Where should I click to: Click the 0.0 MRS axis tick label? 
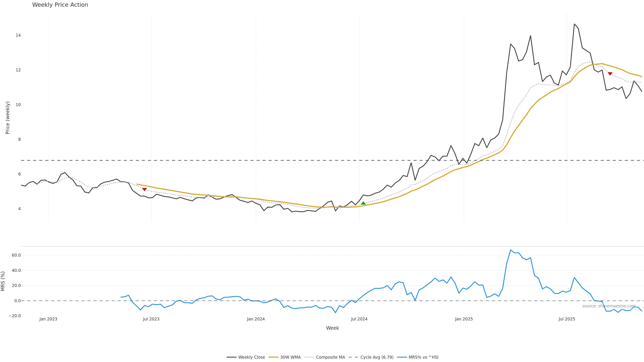(x=17, y=301)
